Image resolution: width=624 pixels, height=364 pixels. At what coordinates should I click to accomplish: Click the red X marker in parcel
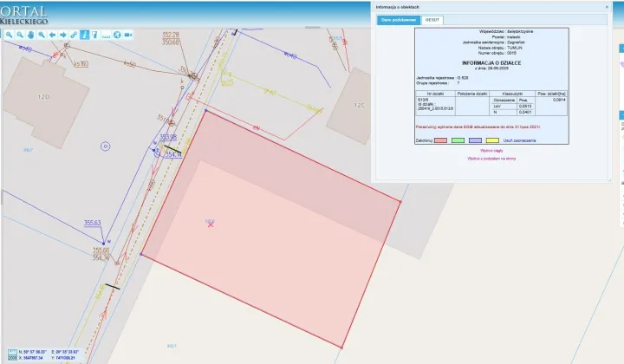[x=211, y=224]
